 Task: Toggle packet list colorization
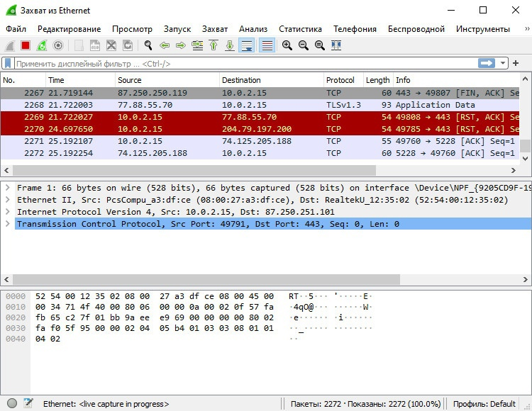(x=267, y=45)
